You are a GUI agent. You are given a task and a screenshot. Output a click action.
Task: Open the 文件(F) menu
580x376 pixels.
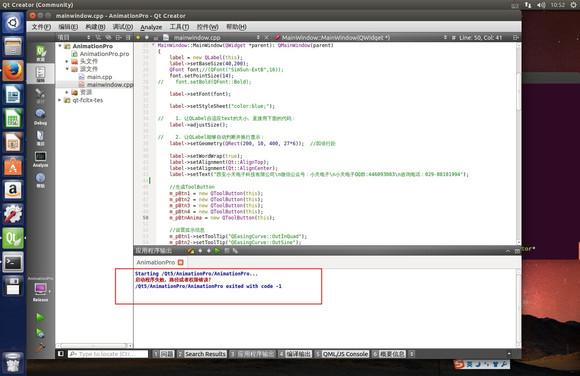pyautogui.click(x=41, y=27)
